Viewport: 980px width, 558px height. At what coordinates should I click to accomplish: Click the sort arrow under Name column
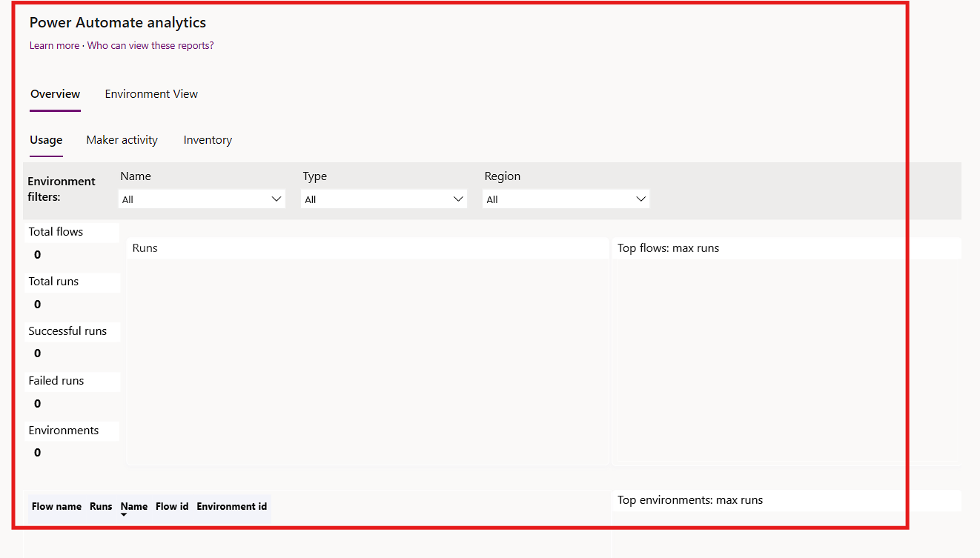124,515
